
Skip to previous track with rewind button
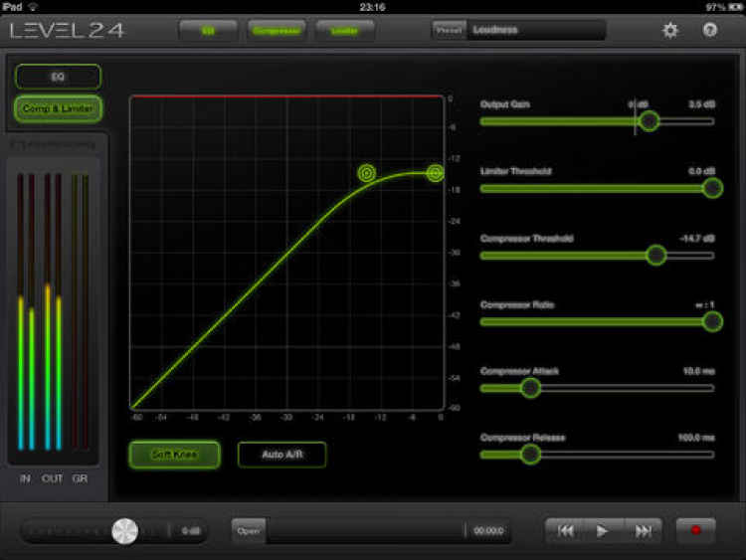pos(566,530)
